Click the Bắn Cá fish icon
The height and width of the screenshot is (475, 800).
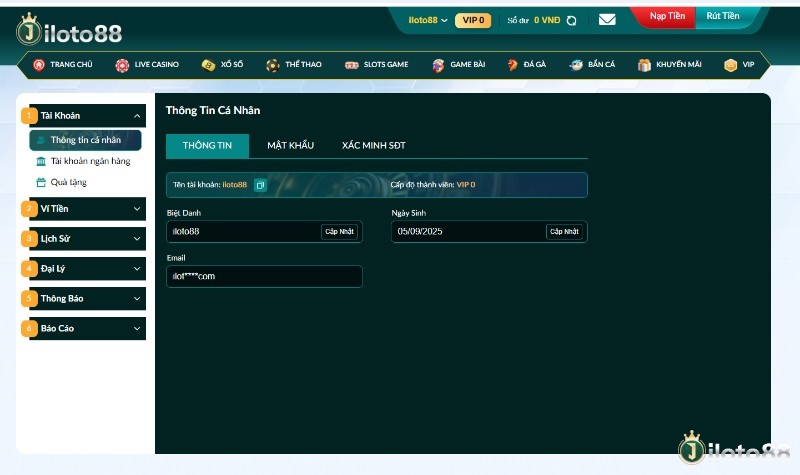click(576, 65)
